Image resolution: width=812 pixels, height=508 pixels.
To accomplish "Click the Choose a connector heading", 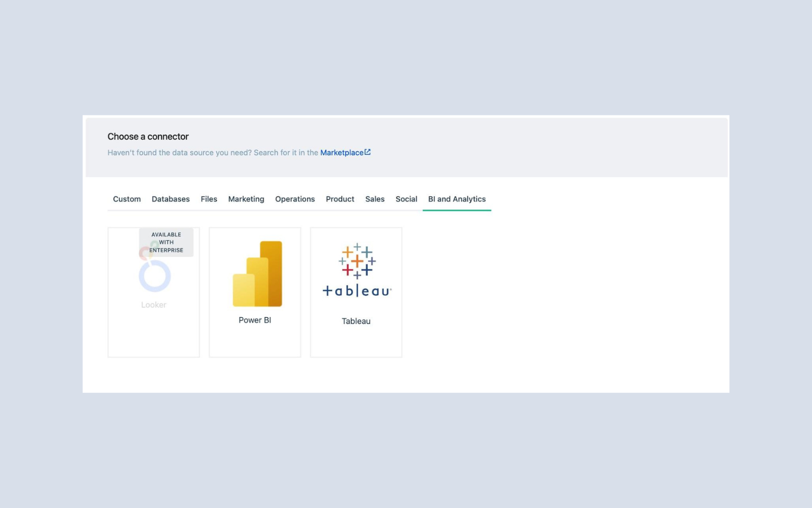I will (148, 137).
